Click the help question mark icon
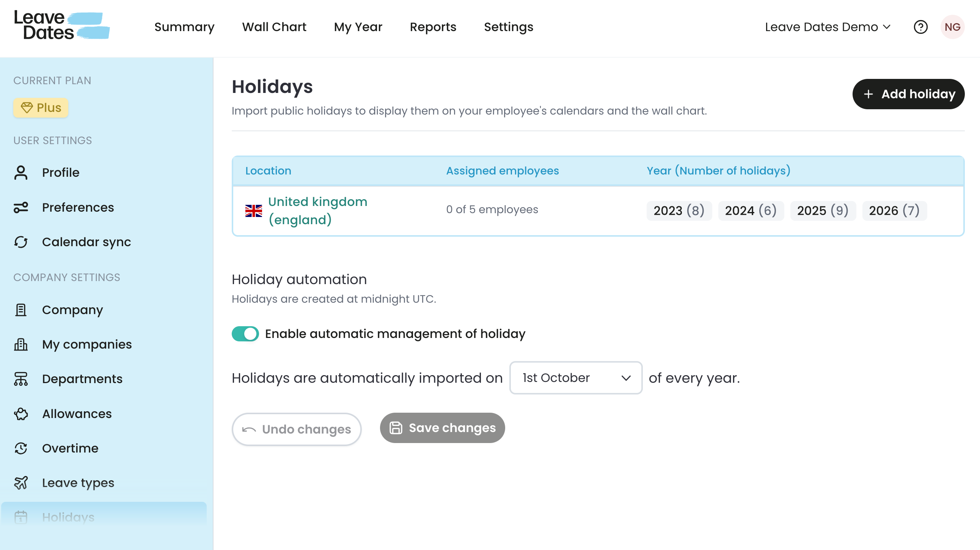The height and width of the screenshot is (550, 980). 920,27
